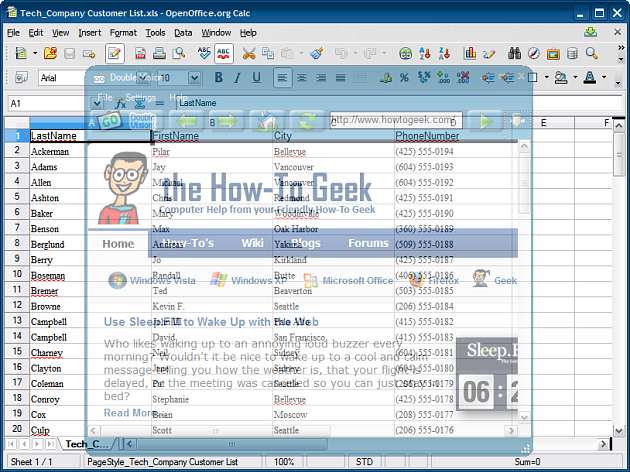Click the Hyperlink globe icon
Screen dimensions: 630x472
coord(406,53)
